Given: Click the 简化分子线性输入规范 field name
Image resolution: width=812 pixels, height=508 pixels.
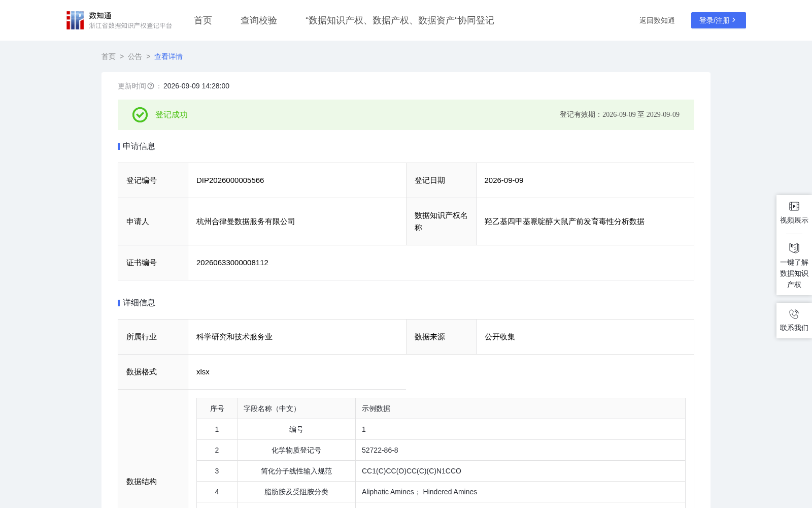Looking at the screenshot, I should (x=296, y=471).
